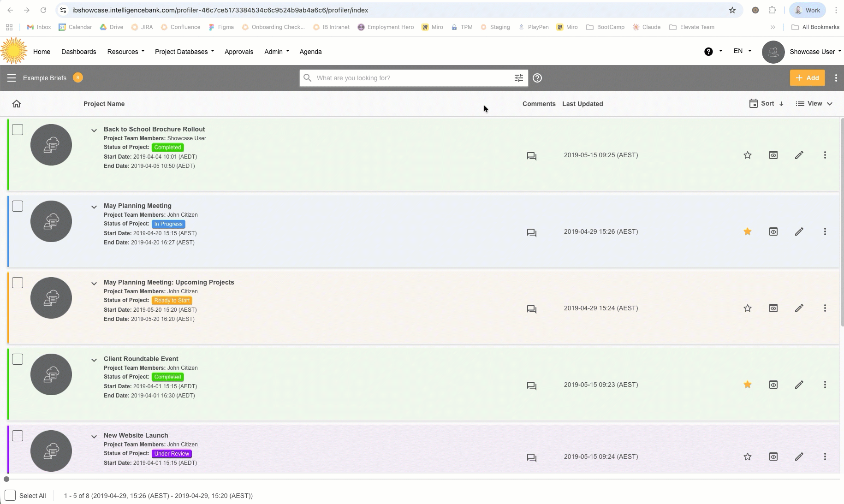Screen dimensions: 844x504
Task: Open the hamburger menu beside Example Briefs
Action: [12, 78]
